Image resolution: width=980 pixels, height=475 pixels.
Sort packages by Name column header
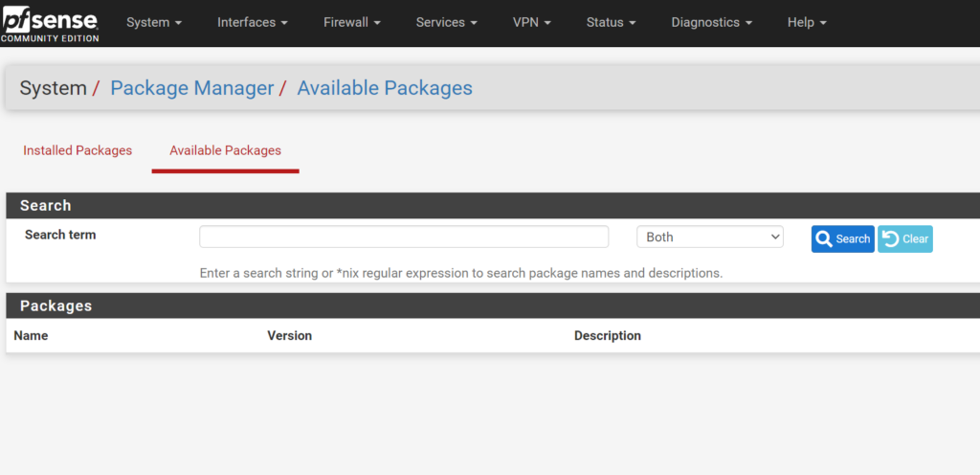pos(31,335)
